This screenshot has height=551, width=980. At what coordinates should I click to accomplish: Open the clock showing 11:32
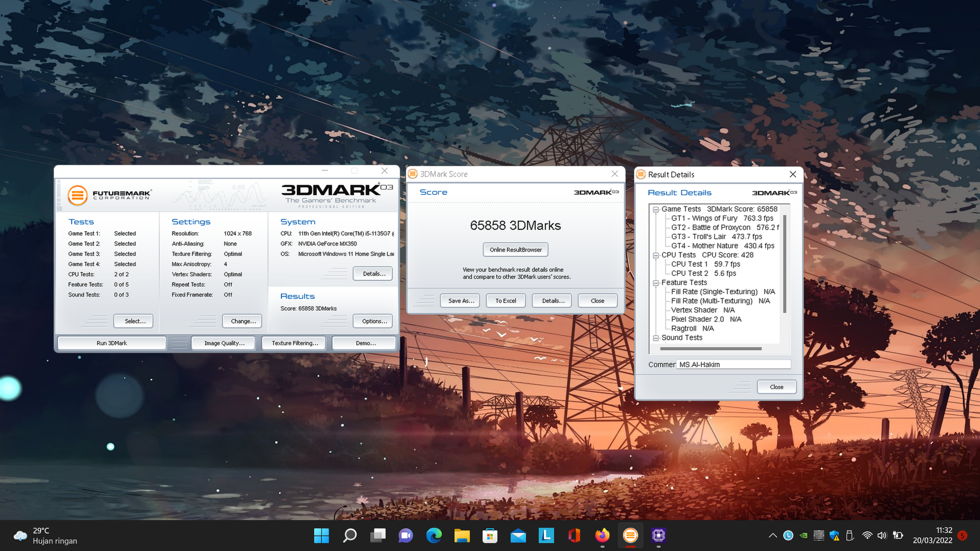[933, 535]
